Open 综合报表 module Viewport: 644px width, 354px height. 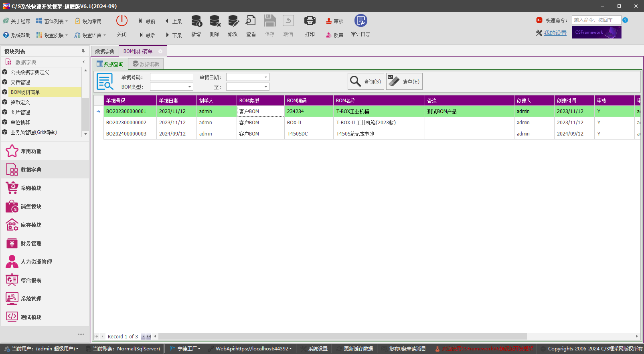(x=45, y=280)
